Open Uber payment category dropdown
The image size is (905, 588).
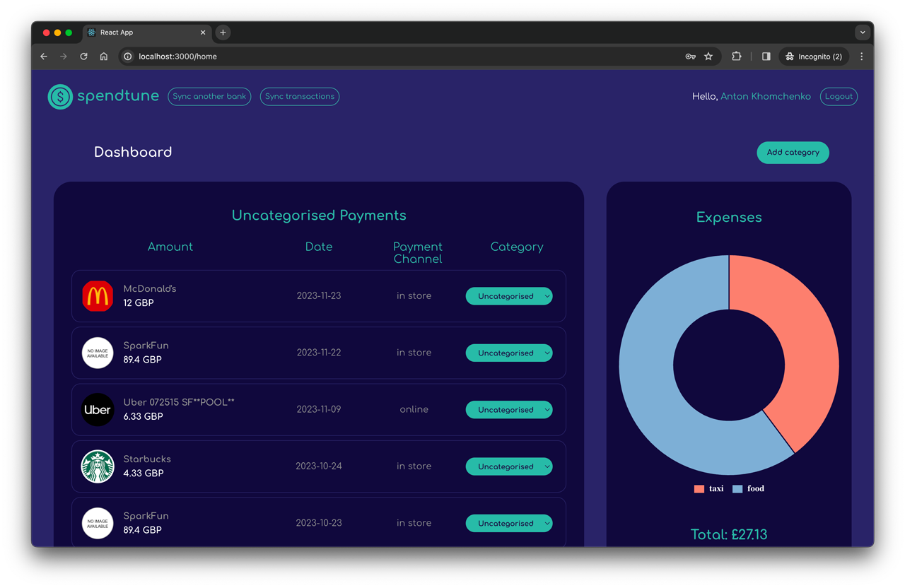click(x=509, y=410)
